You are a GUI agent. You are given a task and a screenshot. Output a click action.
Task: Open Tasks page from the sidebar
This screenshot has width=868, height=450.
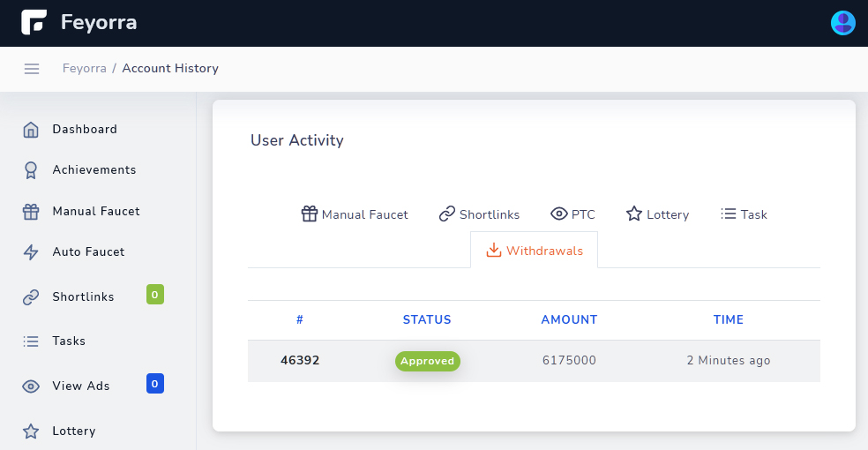[x=69, y=341]
